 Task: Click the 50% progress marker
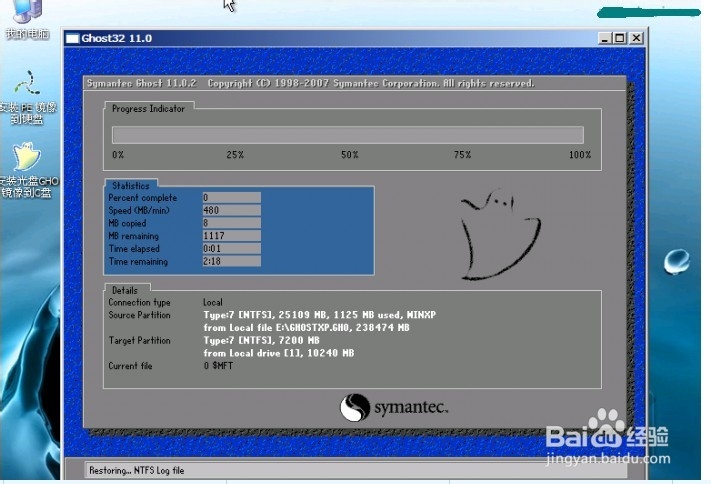350,155
